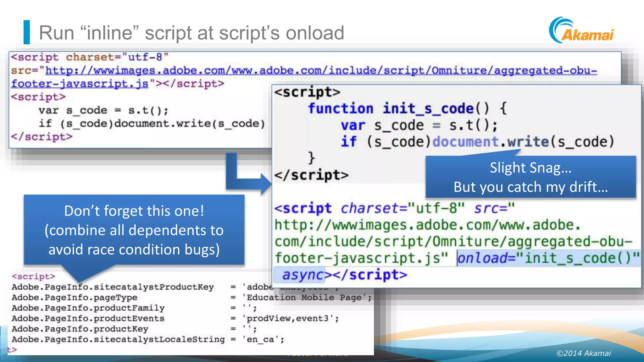Click '<script charset="utf-8"' in left code box

[90, 57]
